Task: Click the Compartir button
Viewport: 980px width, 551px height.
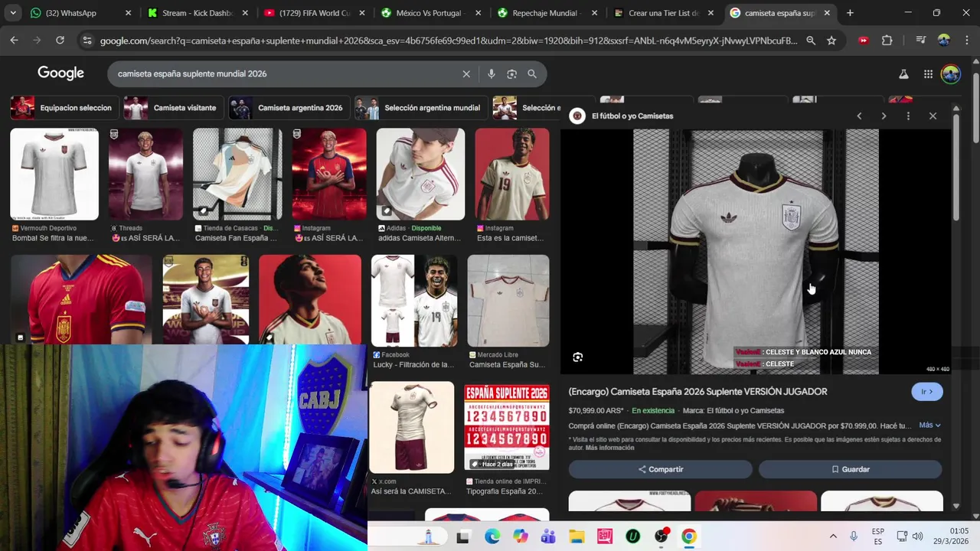Action: pos(661,470)
